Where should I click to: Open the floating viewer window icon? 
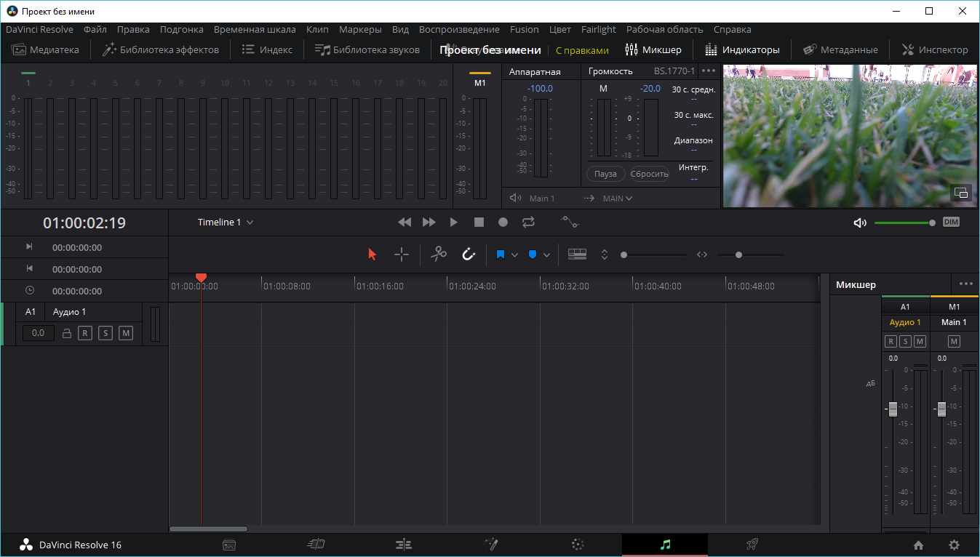coord(960,193)
